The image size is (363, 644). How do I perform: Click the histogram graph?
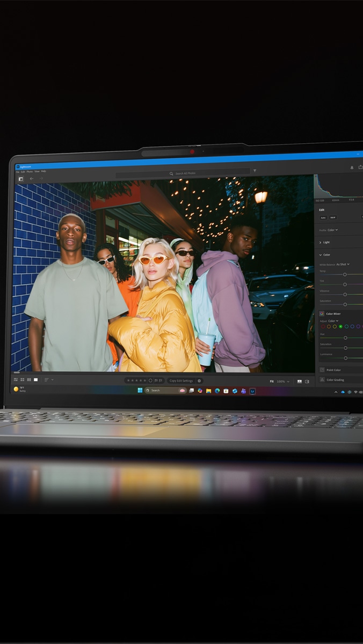coord(338,186)
